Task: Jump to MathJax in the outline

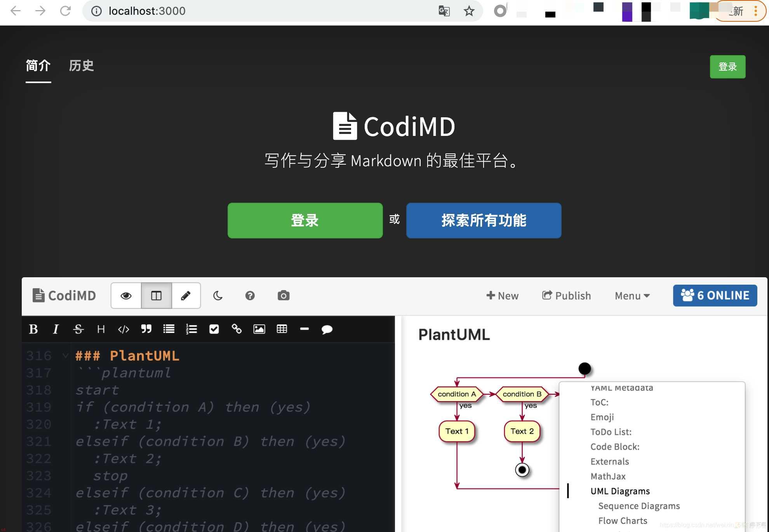Action: (x=608, y=476)
